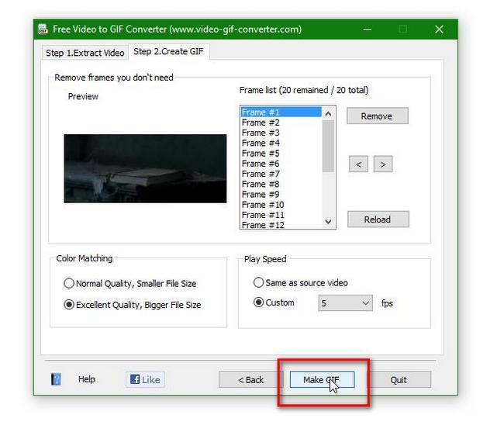
Task: Open the Help link
Action: tap(87, 379)
